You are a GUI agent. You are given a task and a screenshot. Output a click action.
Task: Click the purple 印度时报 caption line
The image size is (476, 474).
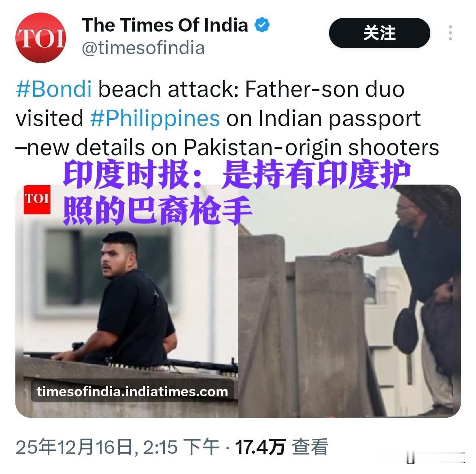pos(237,174)
